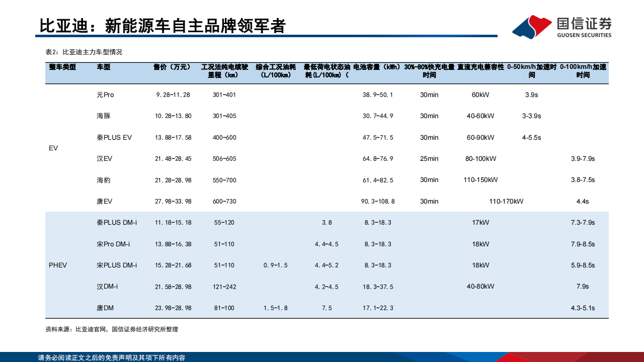
Task: Click the battery capacity 38.9-50.1
Action: coord(378,95)
